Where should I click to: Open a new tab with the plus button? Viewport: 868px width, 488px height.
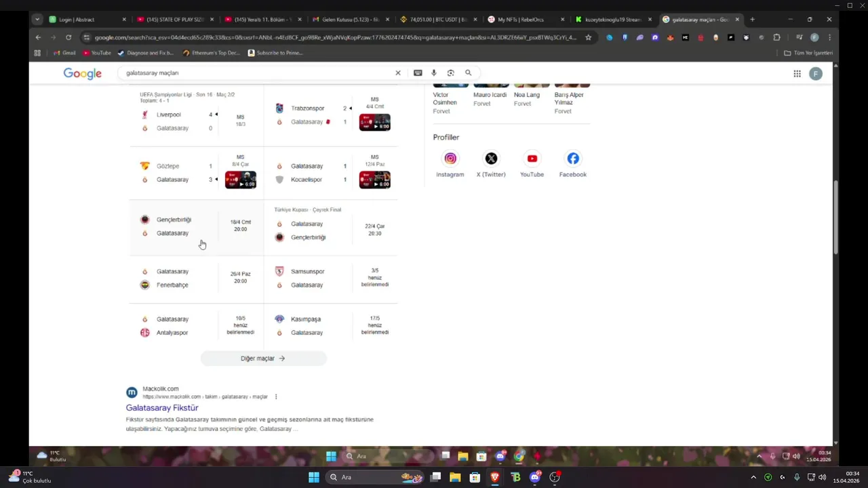tap(752, 20)
